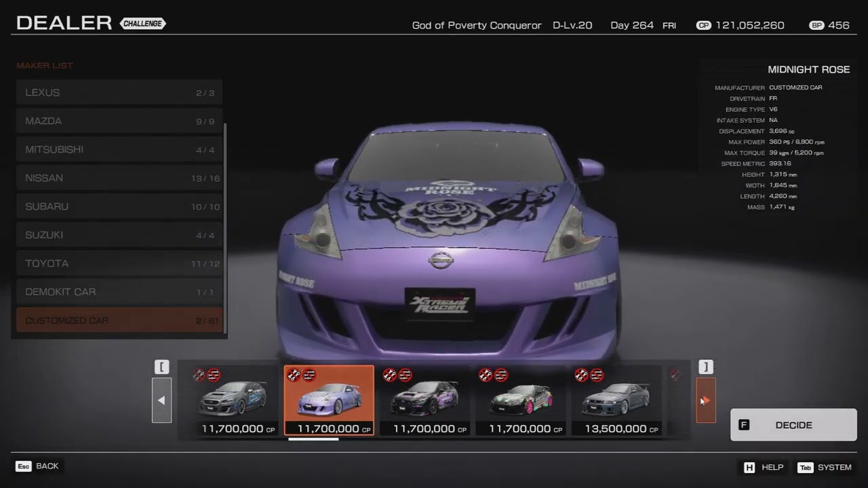Image resolution: width=868 pixels, height=488 pixels.
Task: Click the left bracket key hint above the left arrow
Action: click(161, 367)
